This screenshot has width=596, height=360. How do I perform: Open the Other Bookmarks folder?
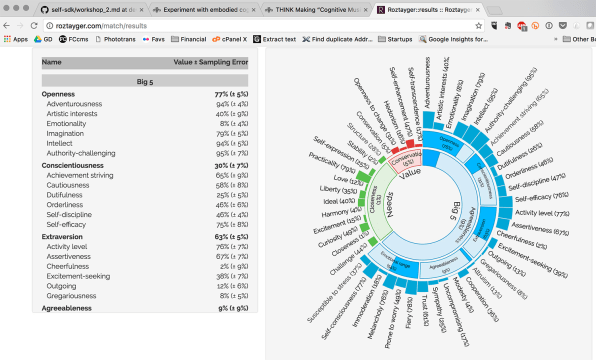point(579,39)
